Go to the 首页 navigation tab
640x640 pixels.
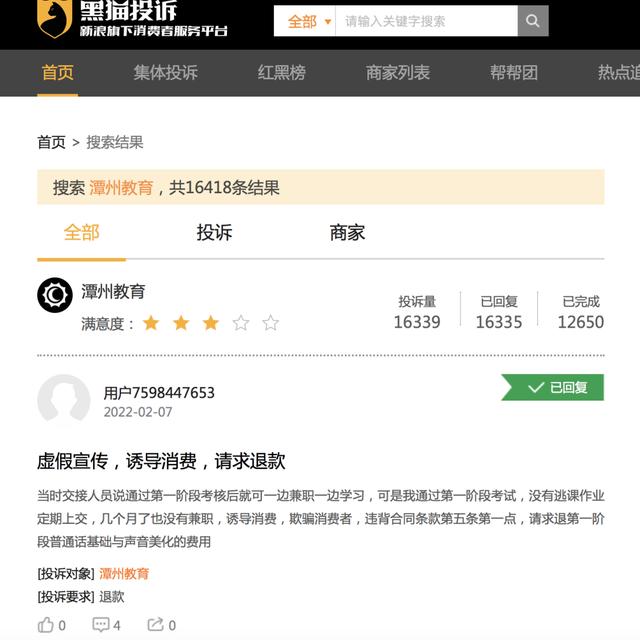(x=58, y=73)
